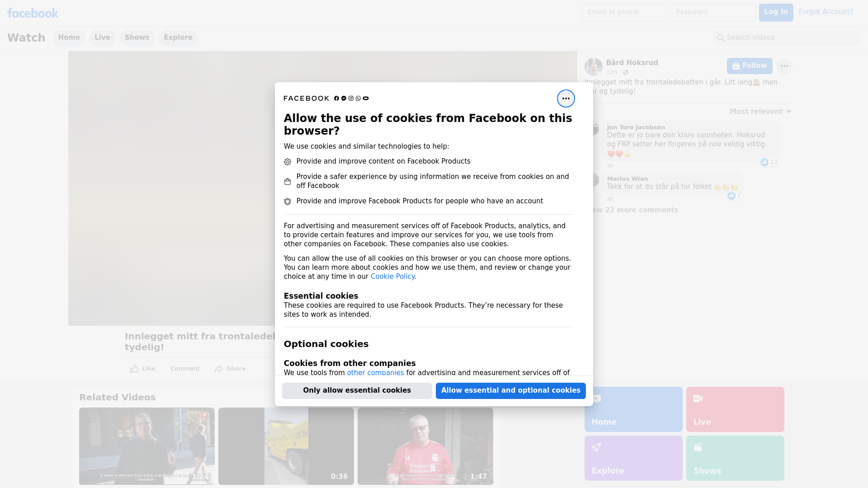This screenshot has height=488, width=868.
Task: Open the Explore tab in Watch
Action: (x=178, y=38)
